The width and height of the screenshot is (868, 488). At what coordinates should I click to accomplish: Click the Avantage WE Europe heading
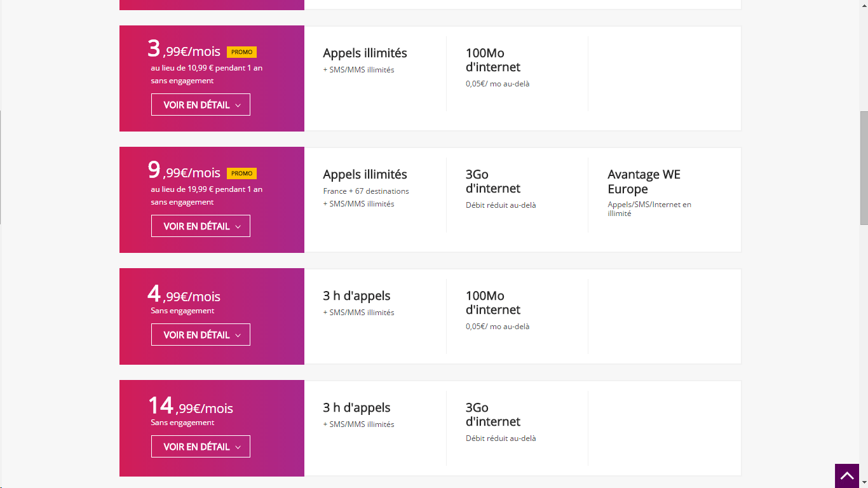click(x=643, y=182)
